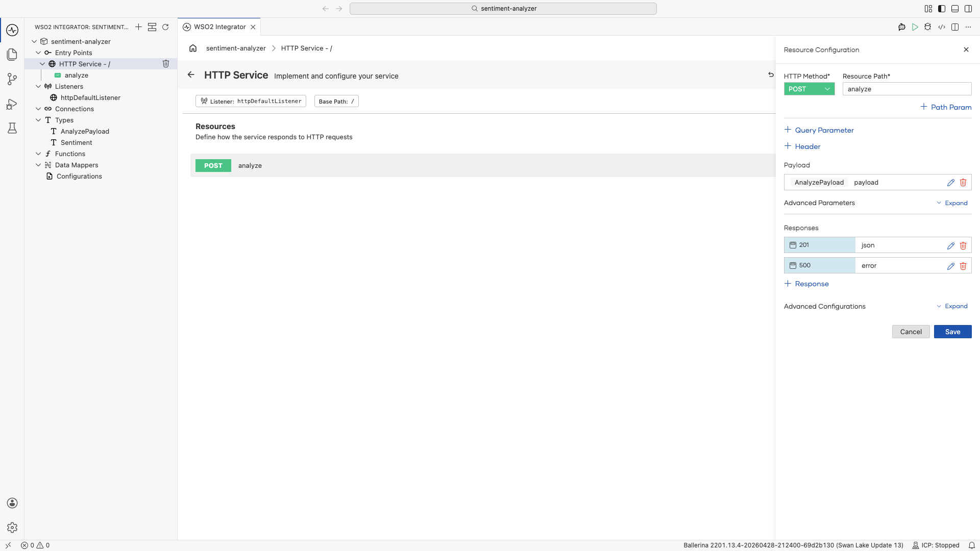
Task: Open httpDefaultListener in tree
Action: [x=90, y=97]
